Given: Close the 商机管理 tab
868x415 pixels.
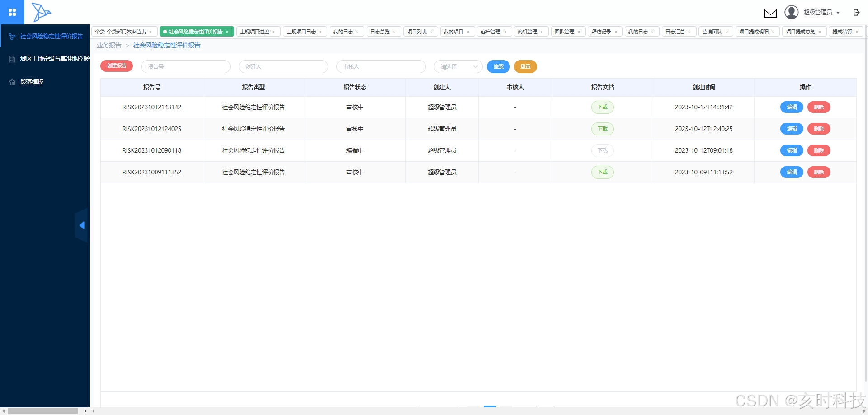Looking at the screenshot, I should 542,32.
